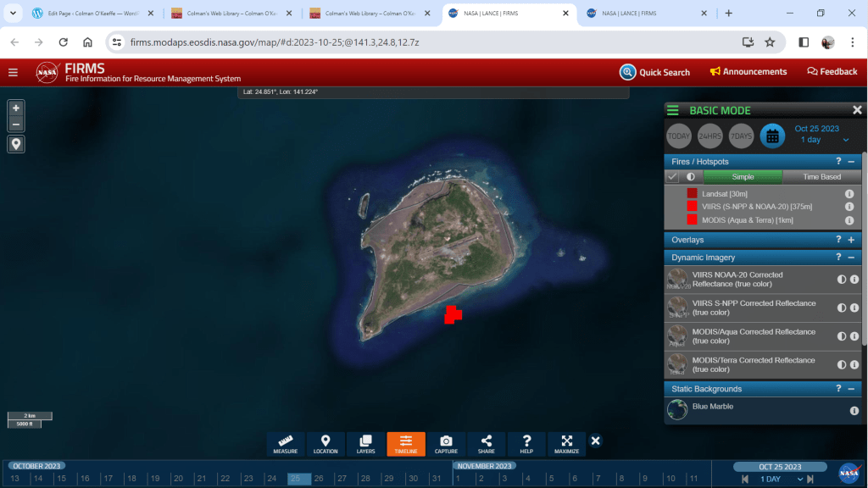Viewport: 868px width, 488px height.
Task: Click the Capture camera icon
Action: point(446,444)
